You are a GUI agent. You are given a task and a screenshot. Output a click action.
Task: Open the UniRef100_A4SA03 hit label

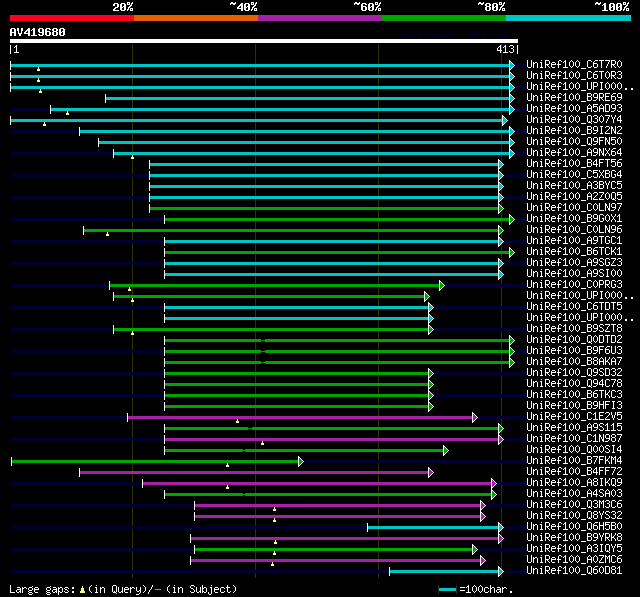pyautogui.click(x=574, y=494)
